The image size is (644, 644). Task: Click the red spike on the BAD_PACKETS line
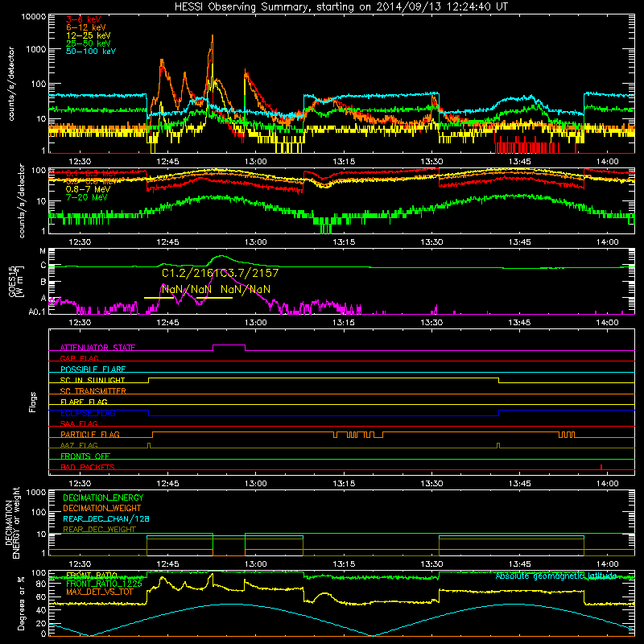[601, 467]
